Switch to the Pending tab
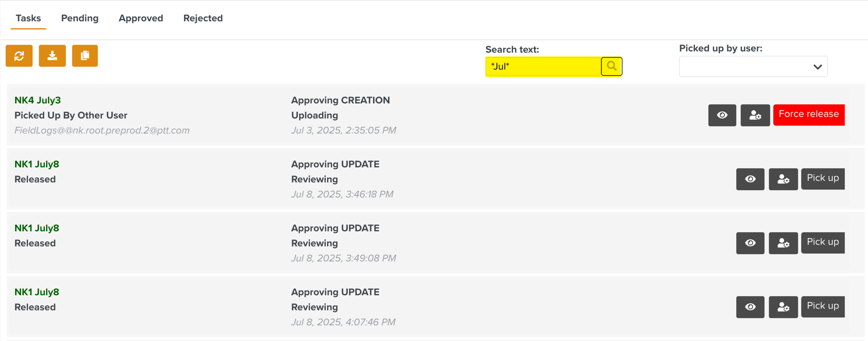868x341 pixels. [x=80, y=18]
